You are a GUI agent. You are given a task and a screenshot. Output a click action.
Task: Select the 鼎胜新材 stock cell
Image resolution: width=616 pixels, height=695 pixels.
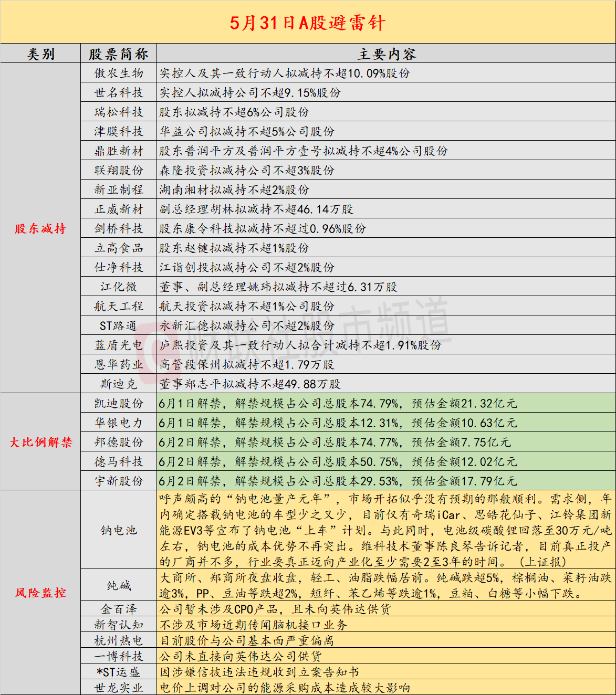(x=119, y=151)
